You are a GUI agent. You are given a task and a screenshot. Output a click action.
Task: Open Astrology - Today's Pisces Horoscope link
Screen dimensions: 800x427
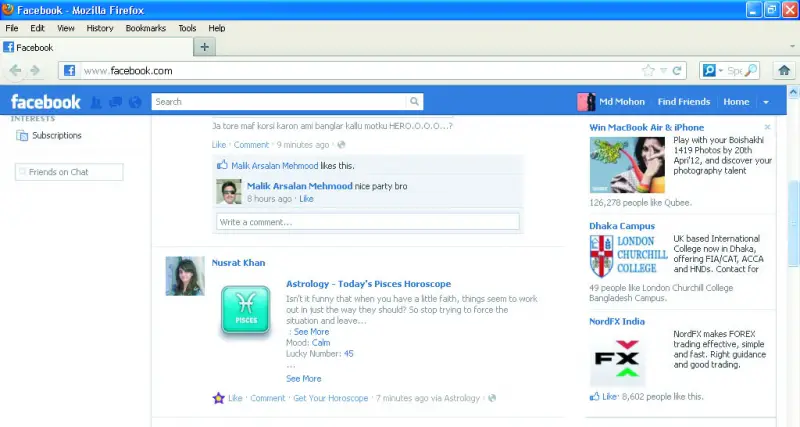tap(368, 284)
